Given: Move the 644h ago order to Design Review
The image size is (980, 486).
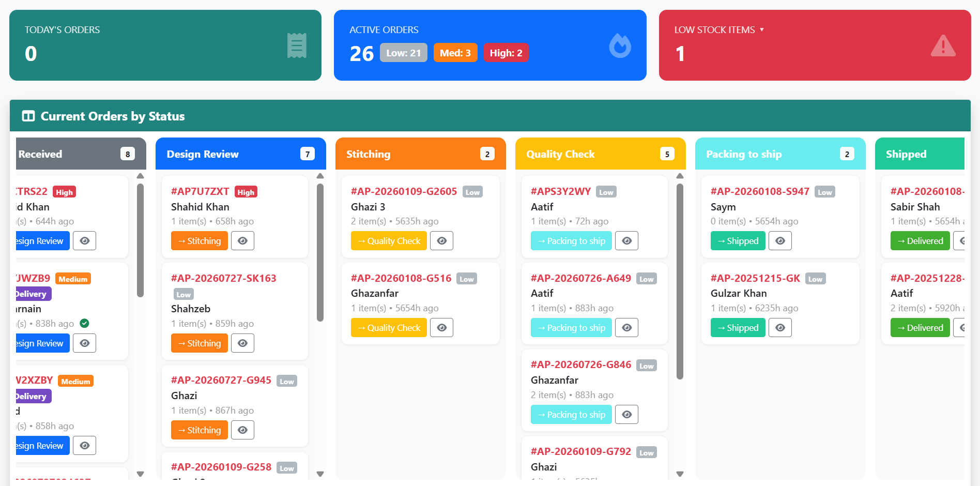Looking at the screenshot, I should click(42, 241).
